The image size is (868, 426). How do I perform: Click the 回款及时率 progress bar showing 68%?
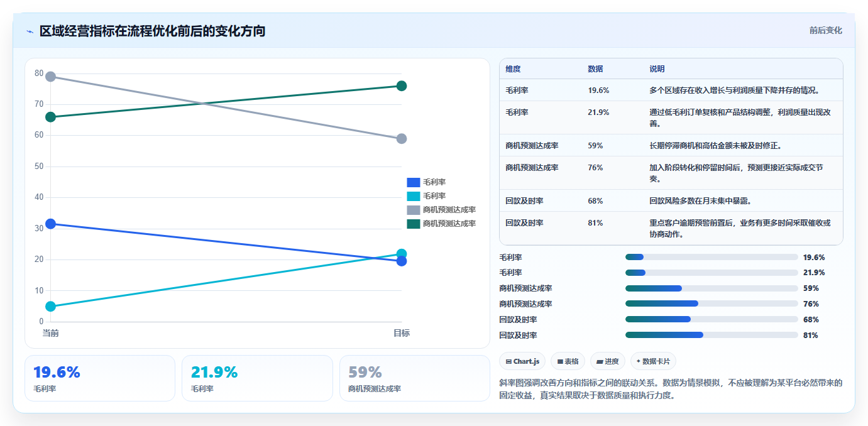(x=711, y=320)
